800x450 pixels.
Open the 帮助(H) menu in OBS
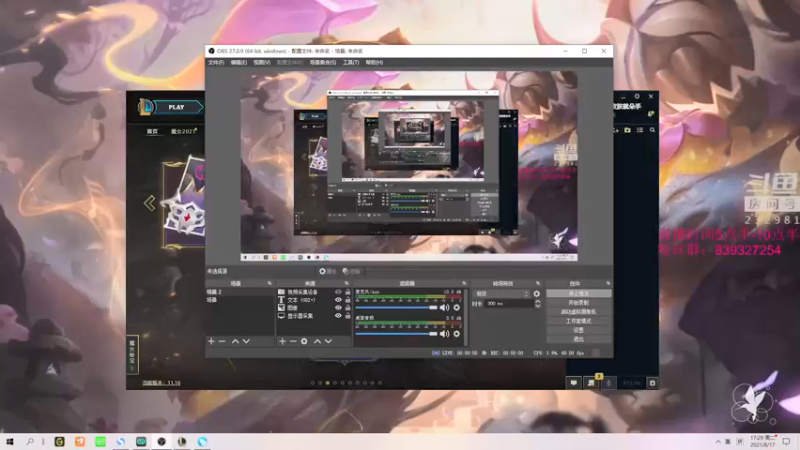pyautogui.click(x=374, y=62)
